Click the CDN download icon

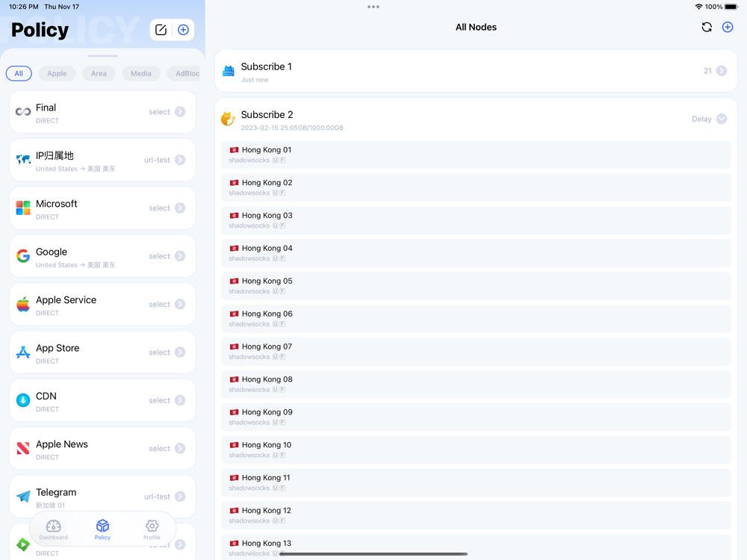(x=23, y=400)
